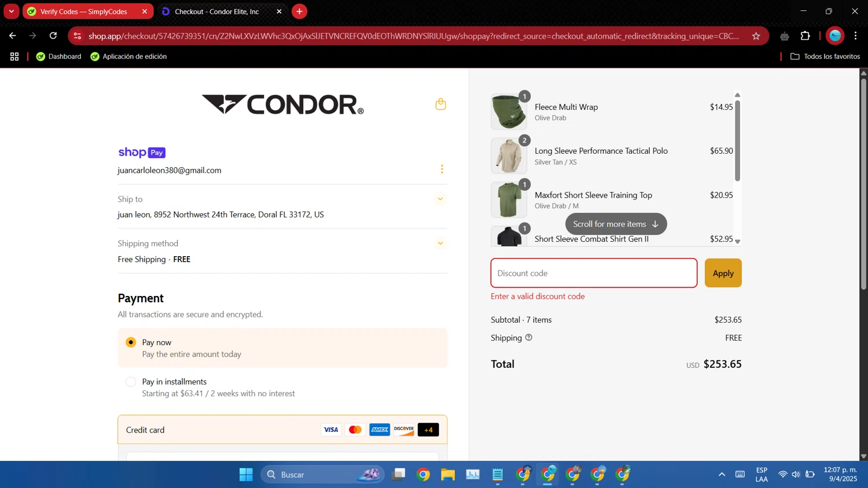Viewport: 868px width, 488px height.
Task: Click the Long Sleeve Tactical Polo thumbnail
Action: 509,156
